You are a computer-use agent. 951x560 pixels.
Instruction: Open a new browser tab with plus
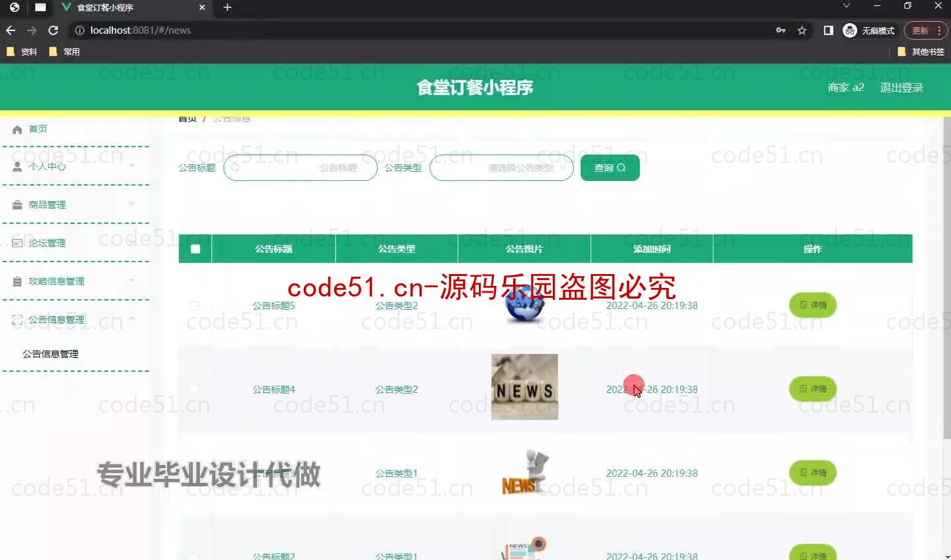227,7
